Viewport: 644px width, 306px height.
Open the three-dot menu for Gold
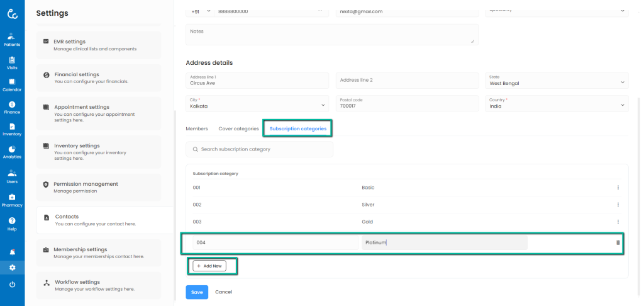click(618, 222)
